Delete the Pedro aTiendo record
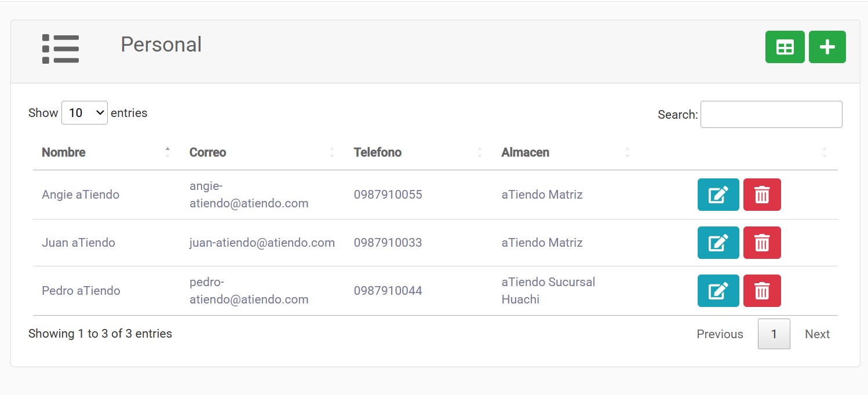This screenshot has width=868, height=395. point(762,291)
